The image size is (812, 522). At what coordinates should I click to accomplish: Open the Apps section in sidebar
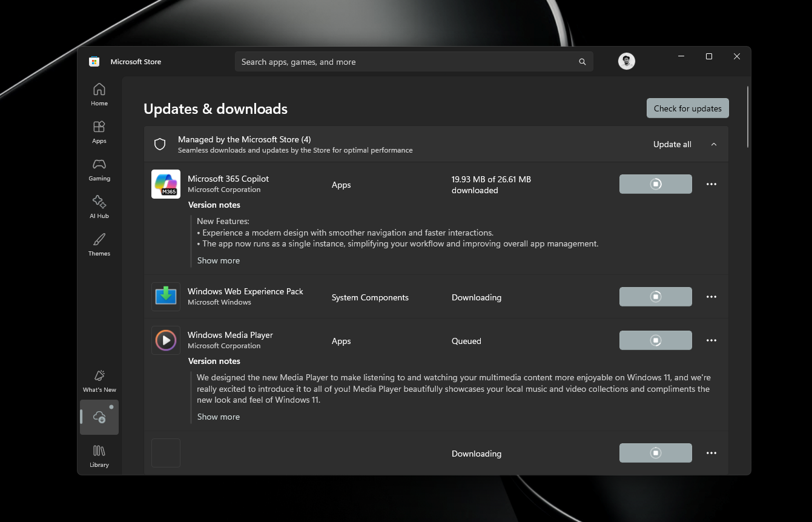99,132
